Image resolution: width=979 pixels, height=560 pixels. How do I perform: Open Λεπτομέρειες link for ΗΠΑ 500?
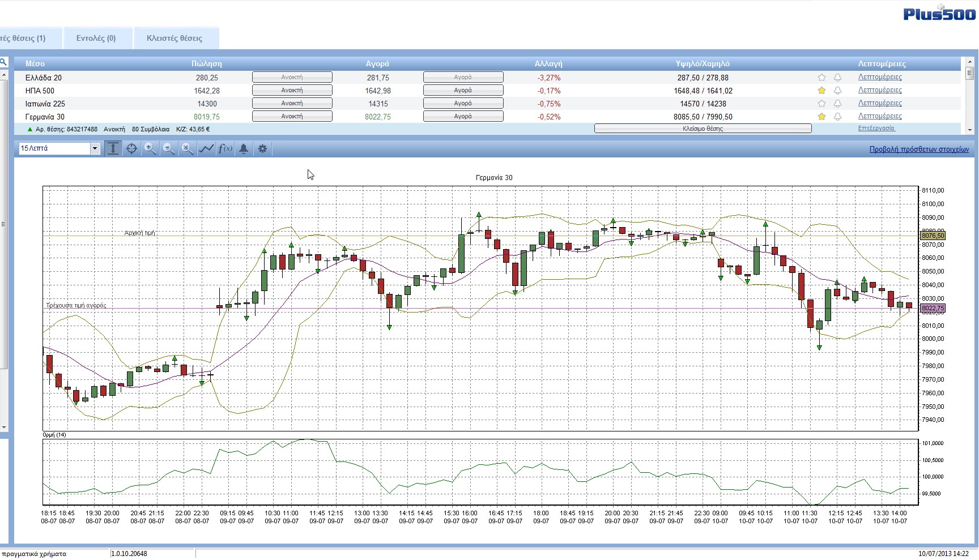point(880,90)
